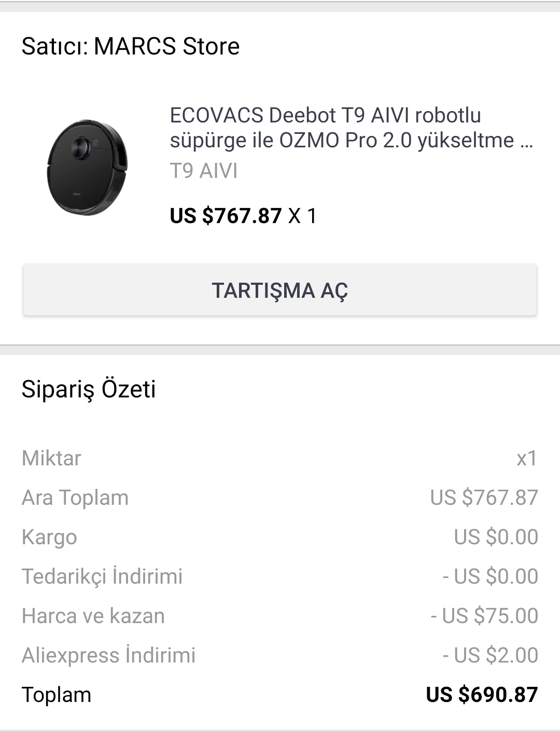Tap the Harca ve kazan label
Image resolution: width=560 pixels, height=731 pixels.
click(x=93, y=616)
